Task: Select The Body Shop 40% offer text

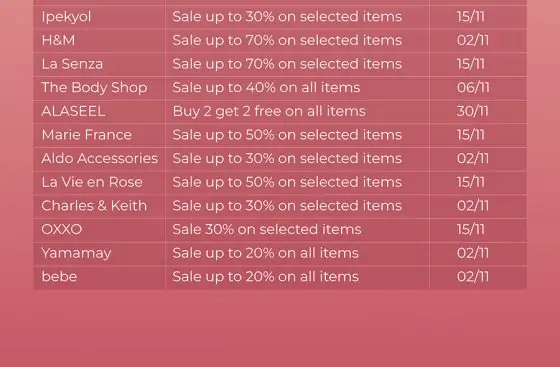Action: tap(266, 88)
